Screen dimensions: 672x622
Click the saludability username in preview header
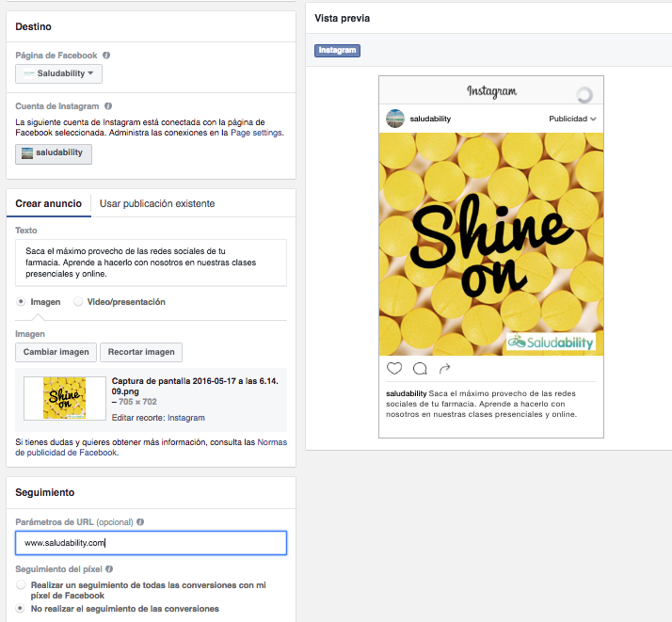point(430,119)
